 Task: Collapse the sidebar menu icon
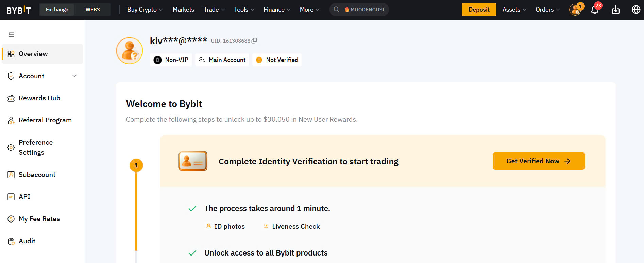pos(11,34)
